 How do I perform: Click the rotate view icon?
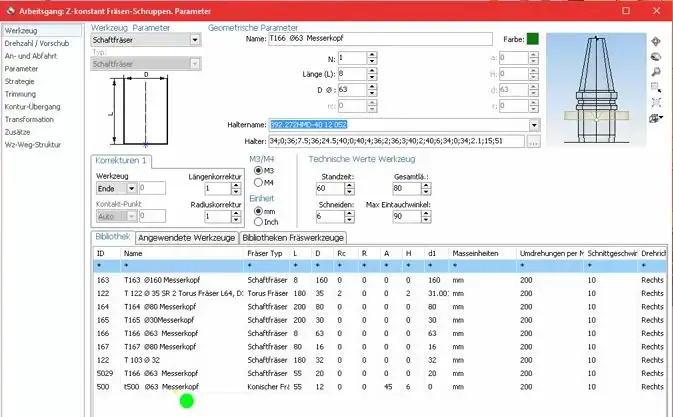click(x=656, y=57)
